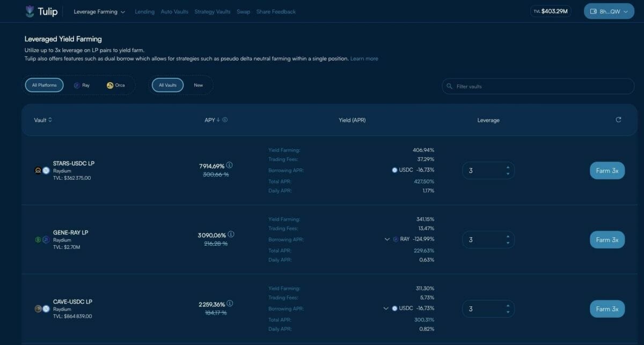This screenshot has height=345, width=644.
Task: Click info icon beside GENE-RAY 3090.06% APY
Action: point(231,234)
